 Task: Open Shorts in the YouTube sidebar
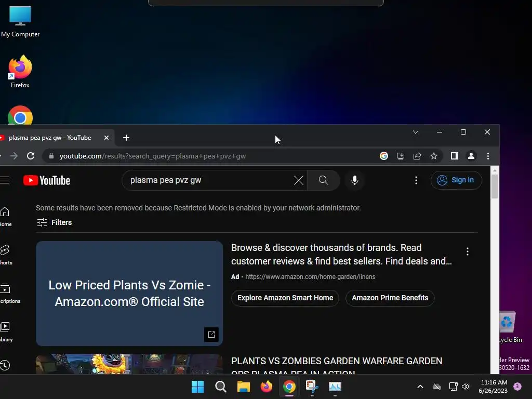[5, 255]
